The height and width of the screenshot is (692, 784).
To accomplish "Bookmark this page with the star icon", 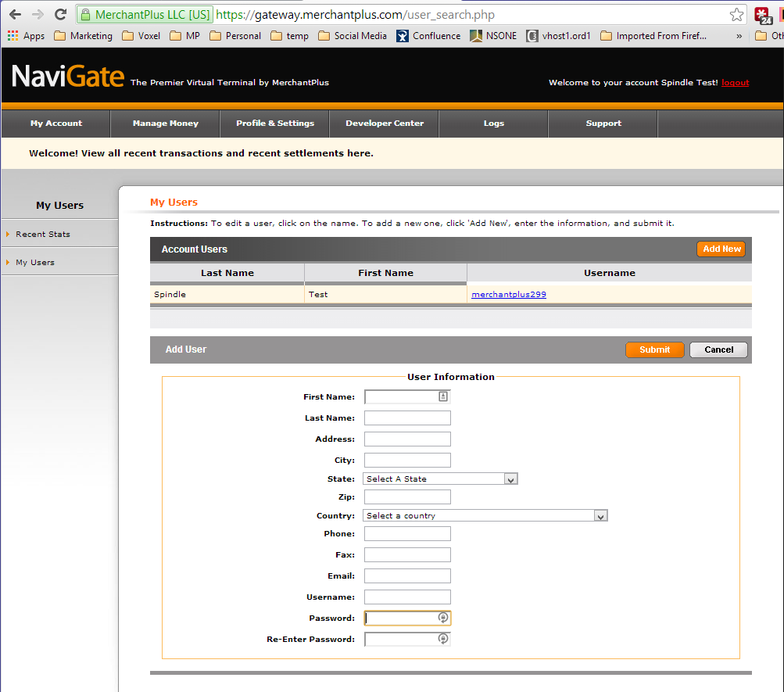I will 736,15.
